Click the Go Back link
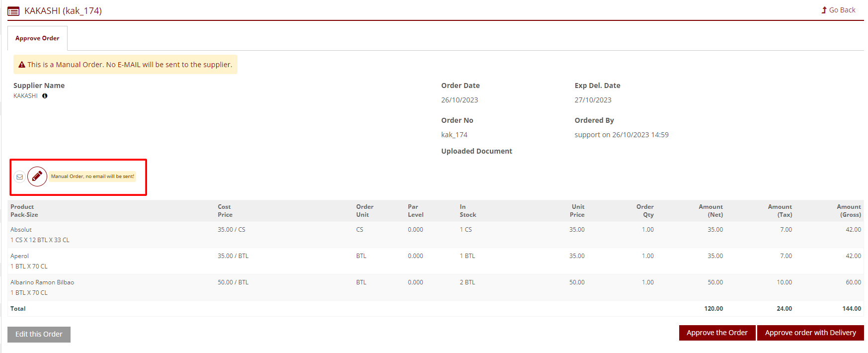The width and height of the screenshot is (868, 353). click(x=838, y=10)
